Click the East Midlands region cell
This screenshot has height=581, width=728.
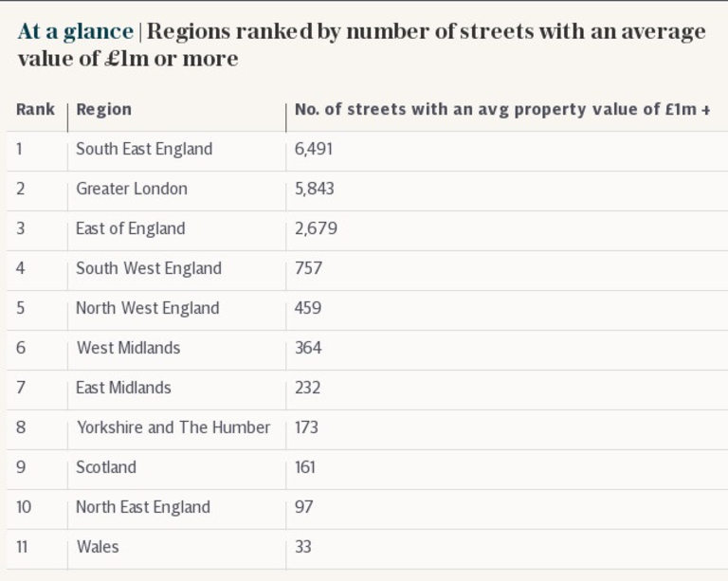coord(124,388)
